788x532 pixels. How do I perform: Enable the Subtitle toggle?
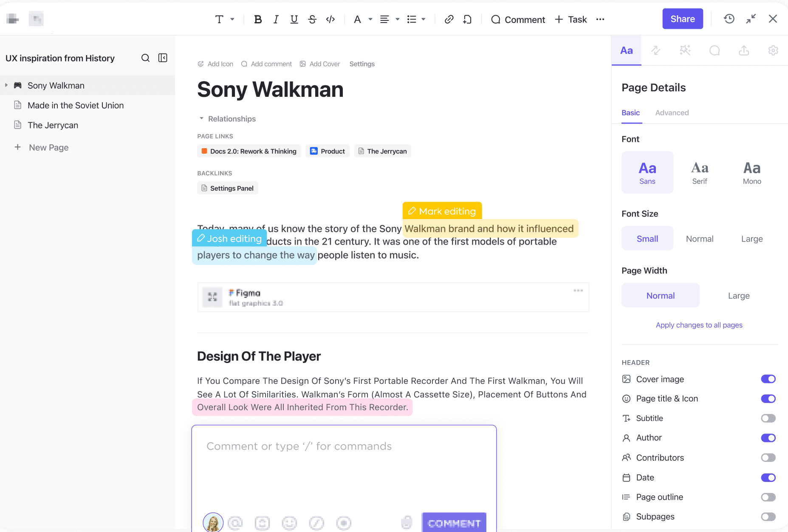coord(768,419)
